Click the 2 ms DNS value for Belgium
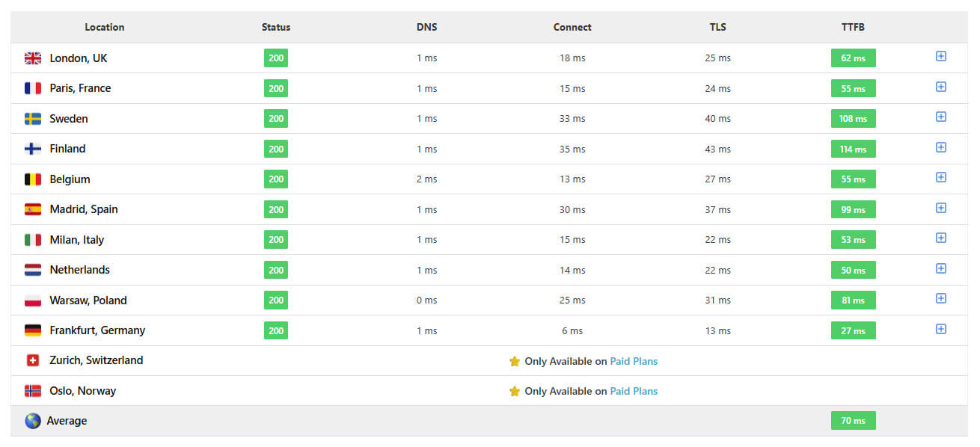This screenshot has width=980, height=447. coord(427,179)
